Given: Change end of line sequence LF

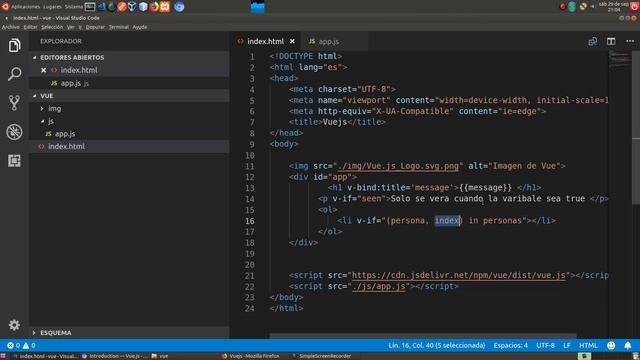Looking at the screenshot, I should (x=567, y=345).
